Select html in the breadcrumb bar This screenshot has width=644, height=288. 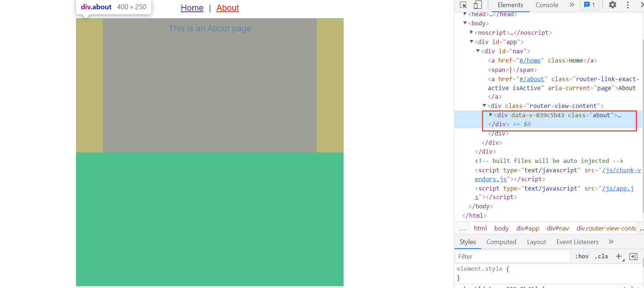[480, 228]
